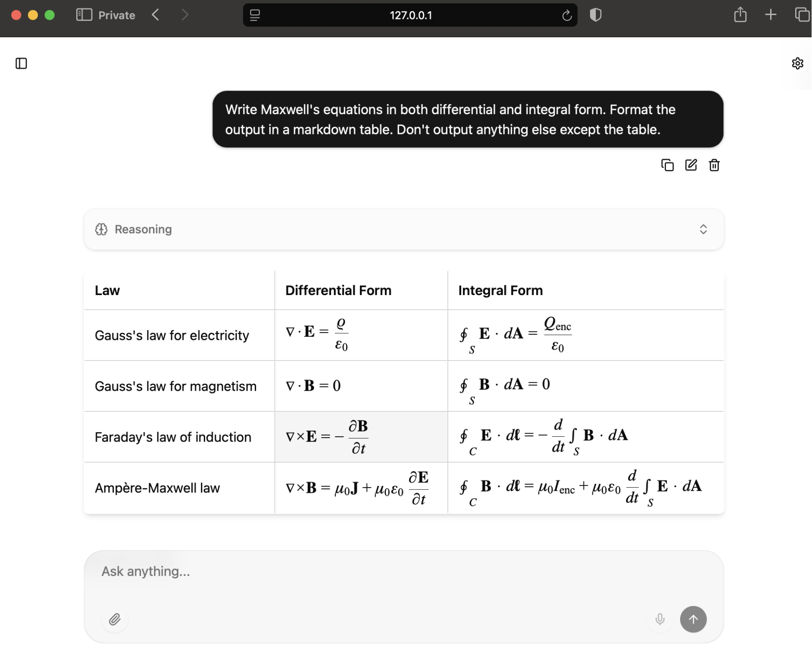Expand the Reasoning section chevrons

(x=703, y=229)
